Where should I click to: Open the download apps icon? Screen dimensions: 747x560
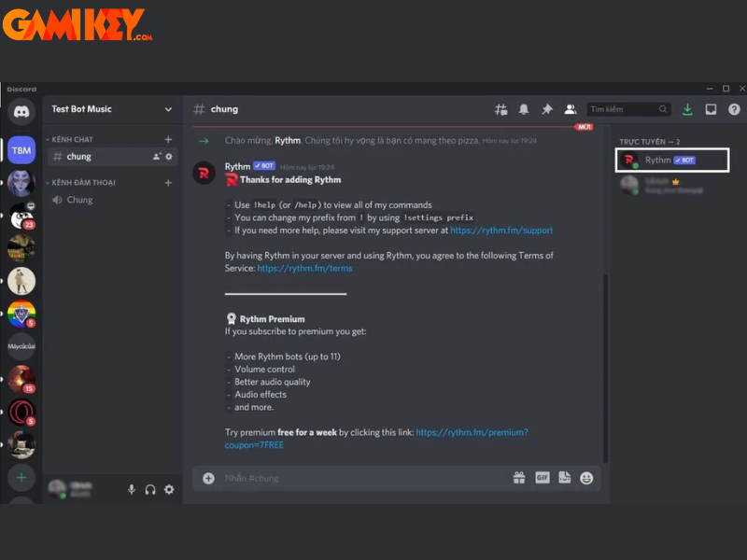pyautogui.click(x=687, y=109)
